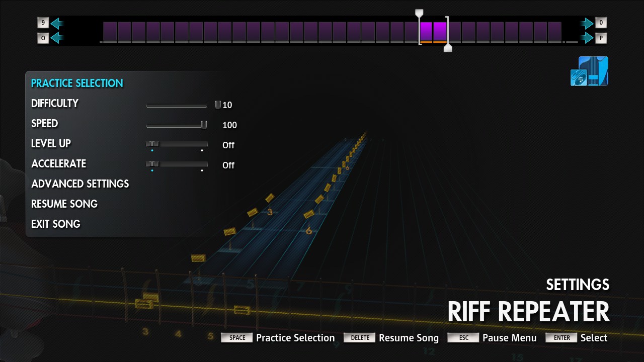Click the DELETE key icon
The image size is (644, 362).
pos(360,338)
